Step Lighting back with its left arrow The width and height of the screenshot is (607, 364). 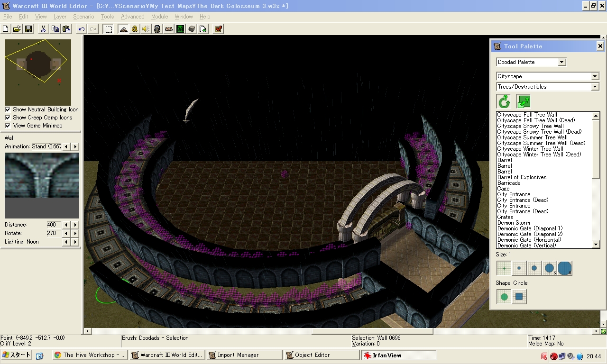[x=66, y=242]
